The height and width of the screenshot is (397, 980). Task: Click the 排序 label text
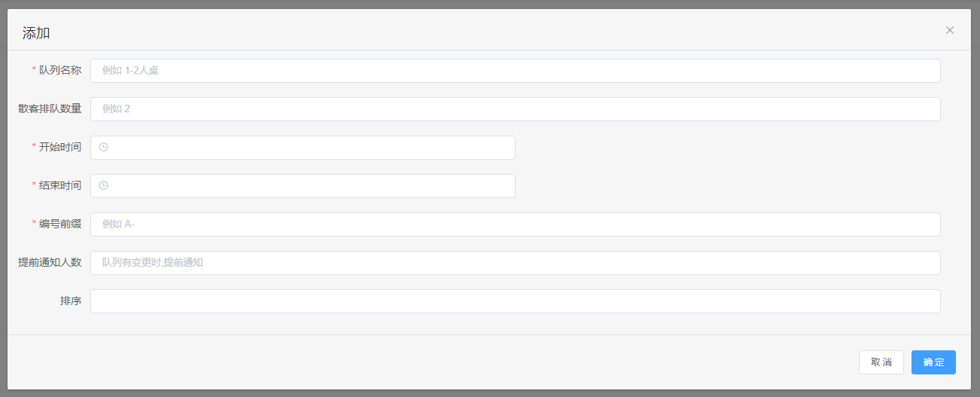click(71, 301)
